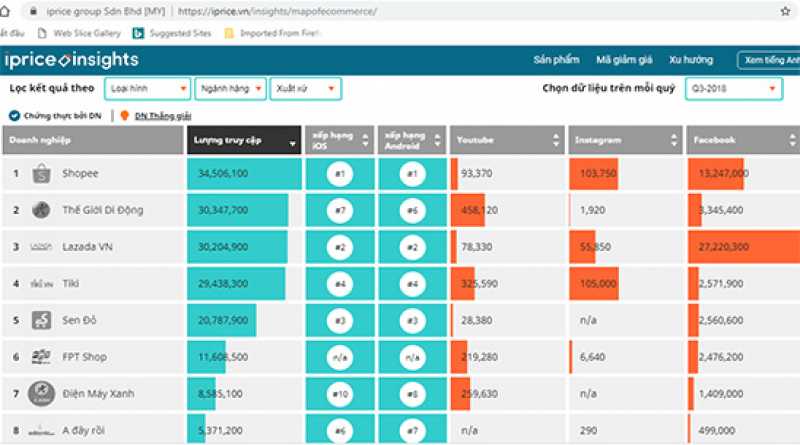Click the iprice insights logo

tap(71, 60)
